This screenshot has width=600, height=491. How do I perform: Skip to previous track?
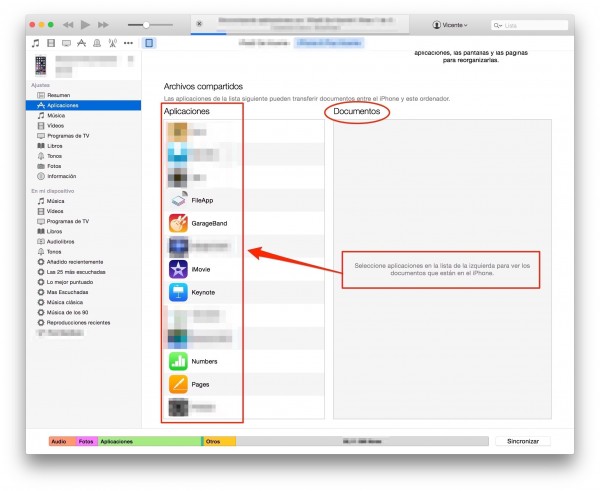click(68, 25)
